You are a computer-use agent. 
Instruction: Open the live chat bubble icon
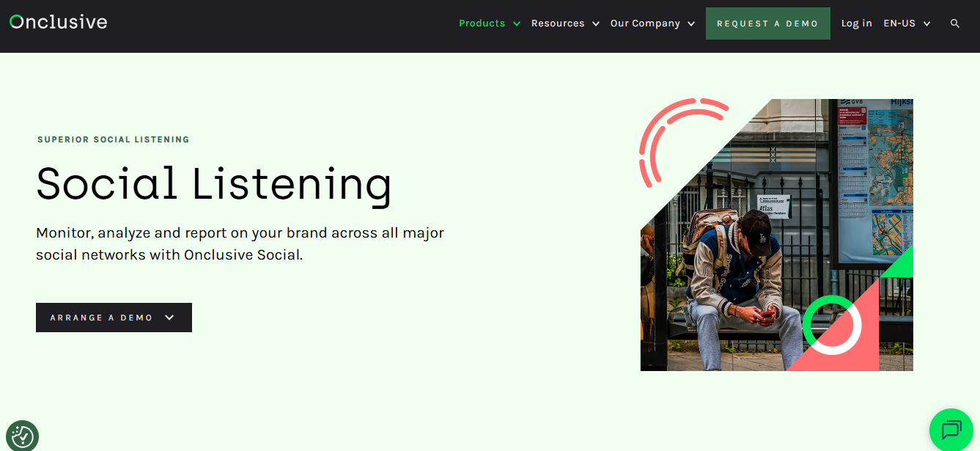[951, 430]
